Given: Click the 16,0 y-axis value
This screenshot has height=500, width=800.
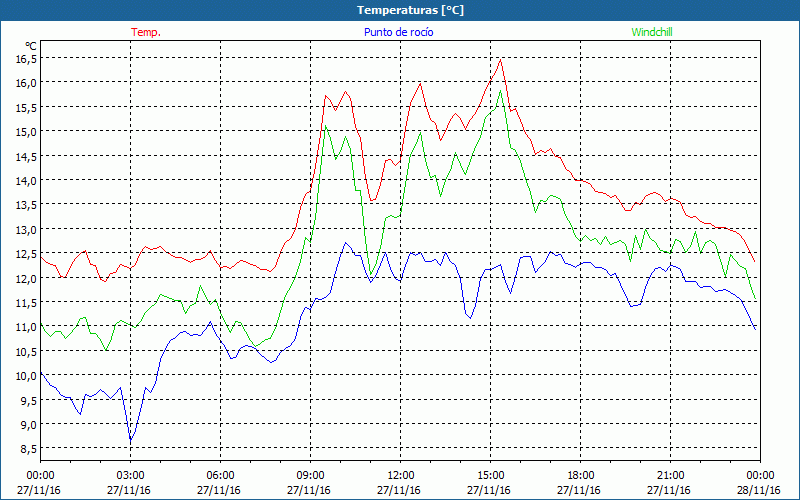Looking at the screenshot, I should [27, 83].
